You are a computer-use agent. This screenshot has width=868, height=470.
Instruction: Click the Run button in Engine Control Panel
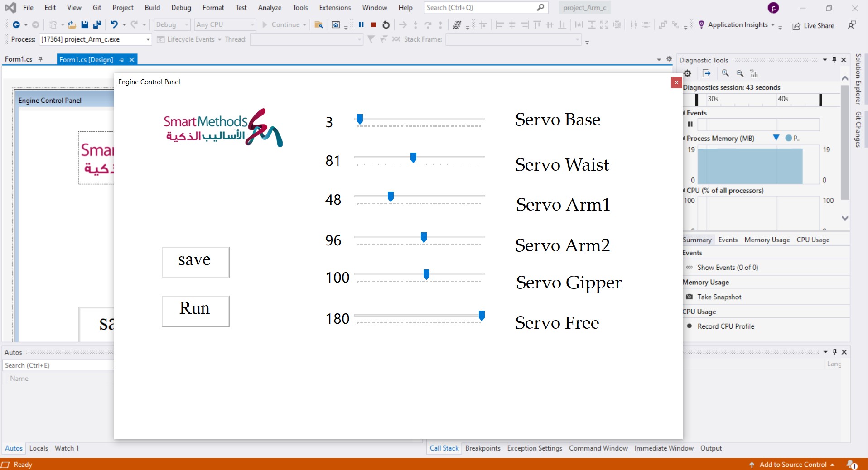pos(196,311)
